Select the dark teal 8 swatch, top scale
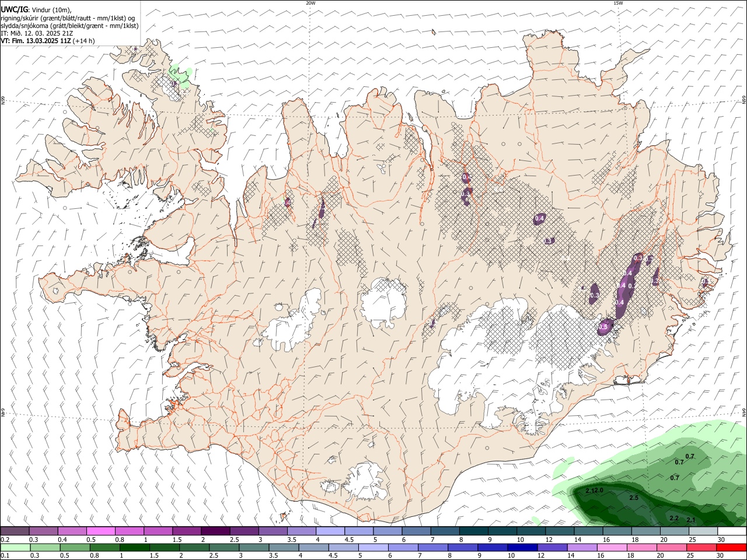 (473, 531)
